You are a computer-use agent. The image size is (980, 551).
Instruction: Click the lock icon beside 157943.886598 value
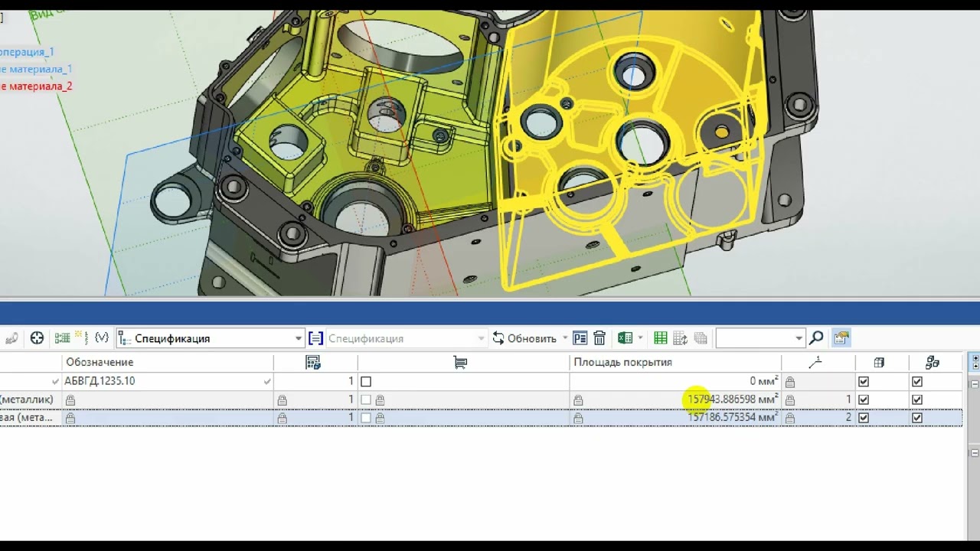[578, 399]
